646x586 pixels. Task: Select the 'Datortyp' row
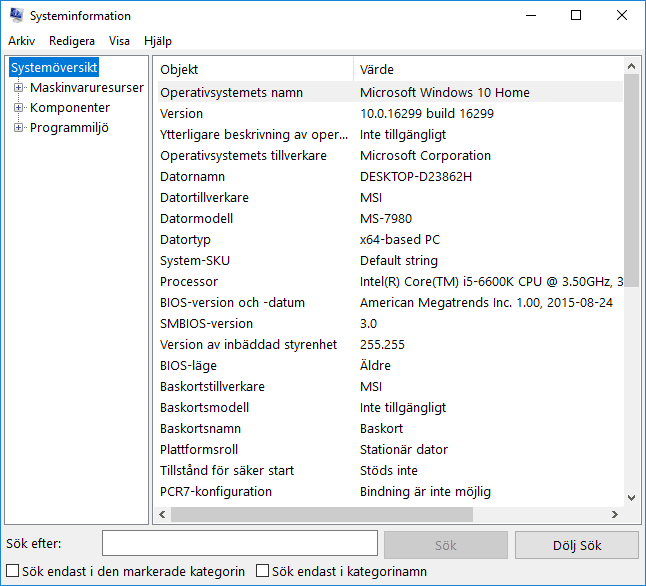point(390,239)
